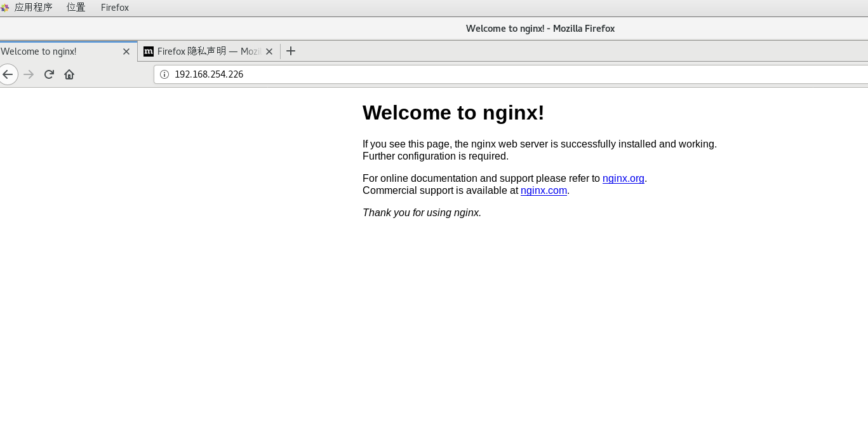The width and height of the screenshot is (868, 431).
Task: Open a new tab with plus button
Action: 291,51
